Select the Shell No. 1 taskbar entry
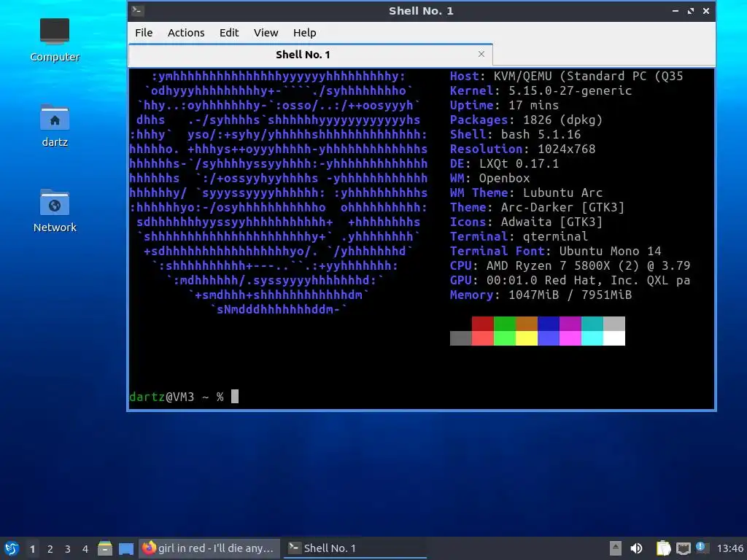Image resolution: width=747 pixels, height=560 pixels. 355,548
